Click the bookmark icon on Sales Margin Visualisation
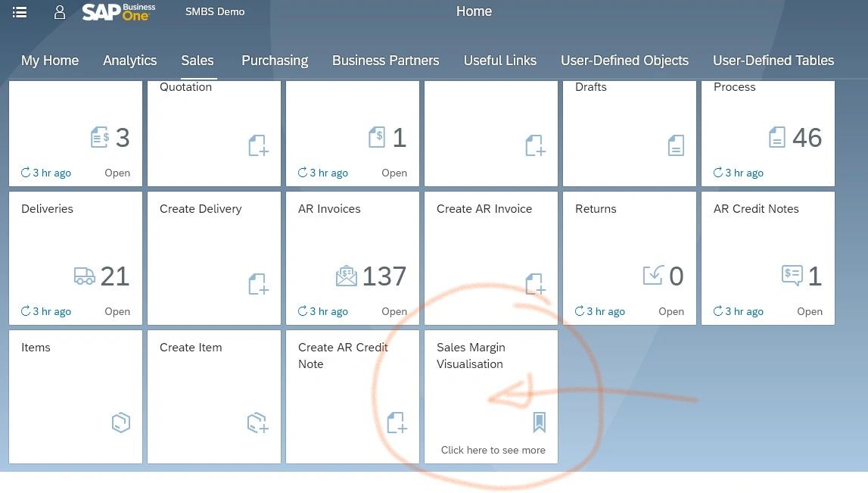Viewport: 868px width, 493px height. point(539,423)
